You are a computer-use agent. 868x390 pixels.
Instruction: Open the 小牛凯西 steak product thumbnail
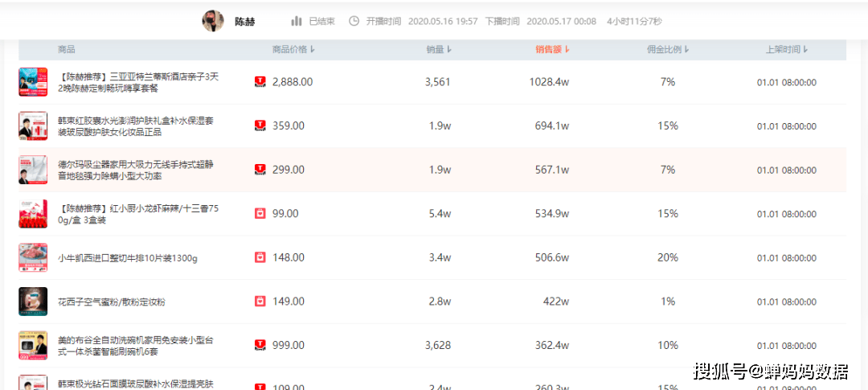33,257
